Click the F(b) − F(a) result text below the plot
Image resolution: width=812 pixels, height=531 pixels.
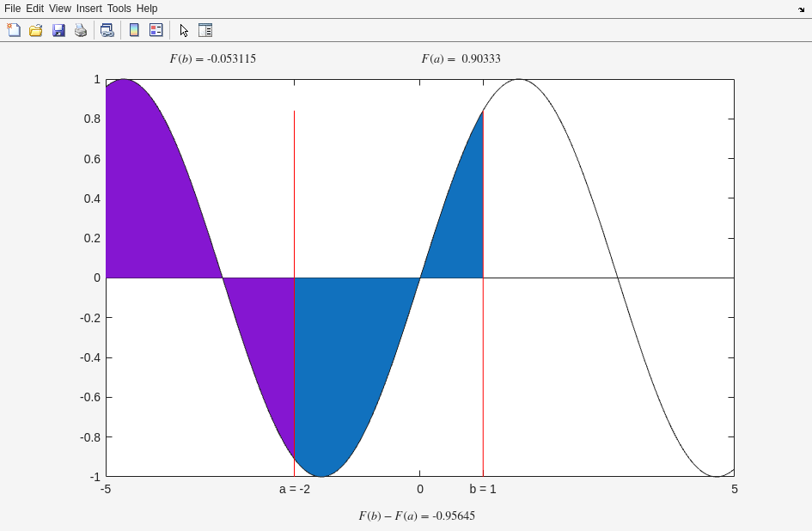417,516
